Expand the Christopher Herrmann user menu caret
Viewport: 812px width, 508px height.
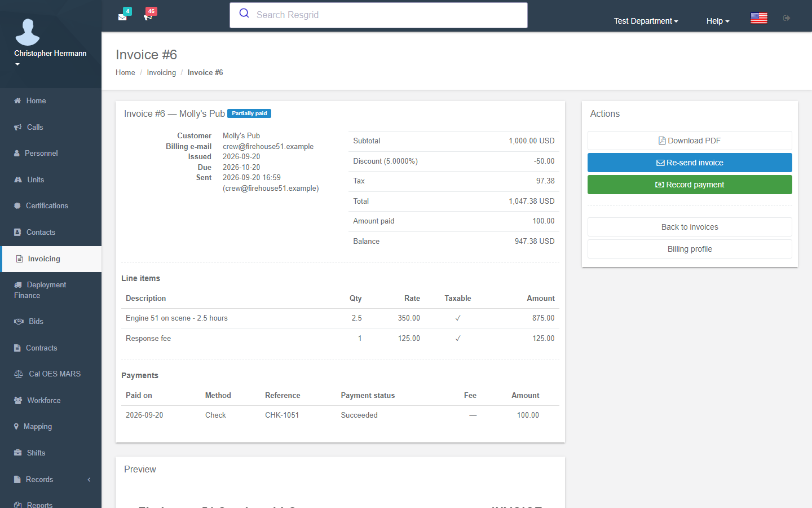coord(17,64)
